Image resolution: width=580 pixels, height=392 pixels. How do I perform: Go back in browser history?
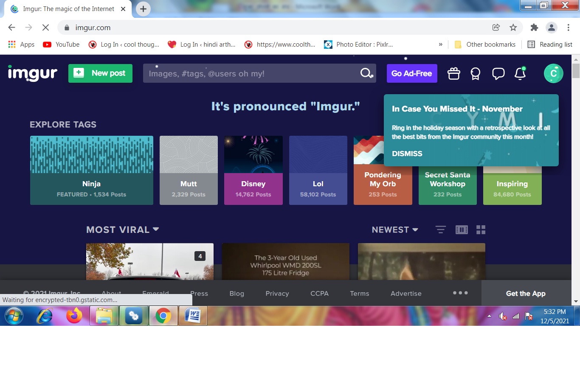(11, 28)
